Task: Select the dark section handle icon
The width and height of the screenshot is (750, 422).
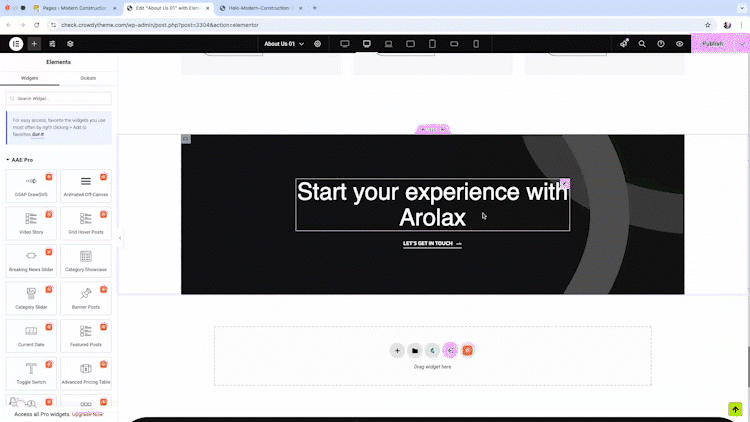Action: pyautogui.click(x=186, y=139)
